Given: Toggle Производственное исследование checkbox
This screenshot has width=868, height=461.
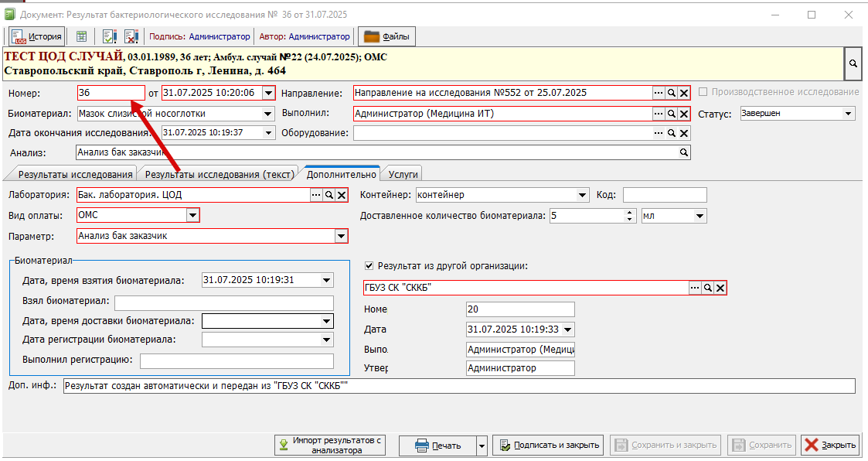Looking at the screenshot, I should pos(703,92).
